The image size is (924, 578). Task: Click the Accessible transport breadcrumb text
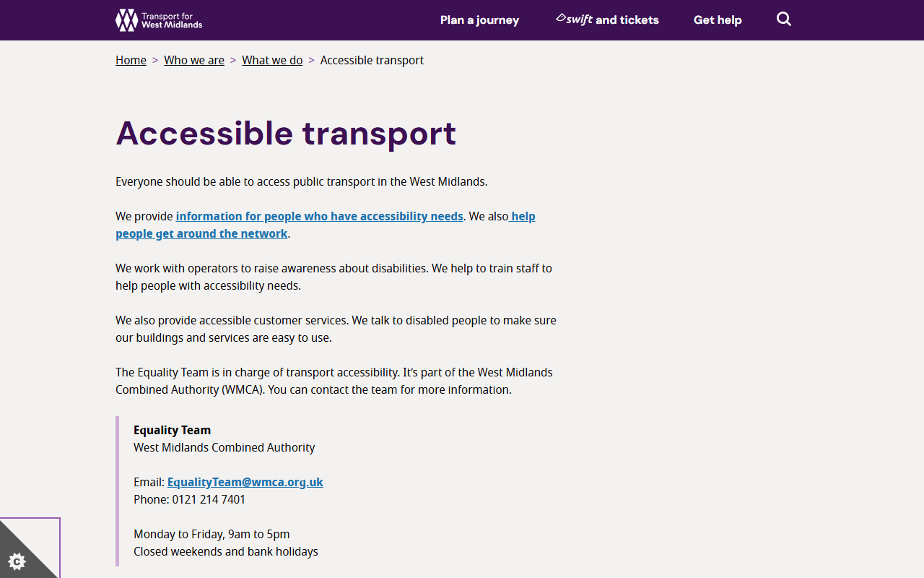tap(372, 60)
